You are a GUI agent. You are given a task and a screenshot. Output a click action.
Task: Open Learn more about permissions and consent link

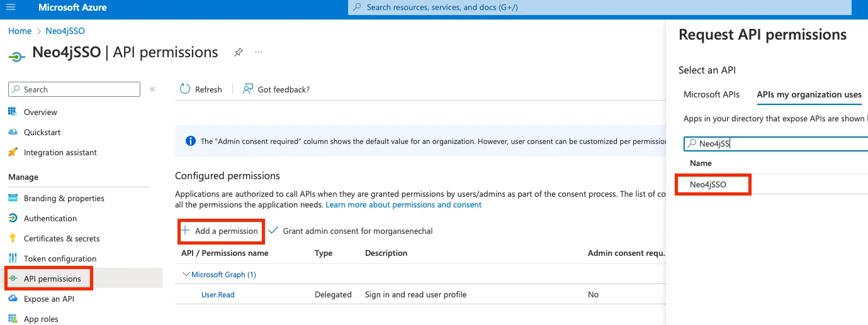(403, 205)
